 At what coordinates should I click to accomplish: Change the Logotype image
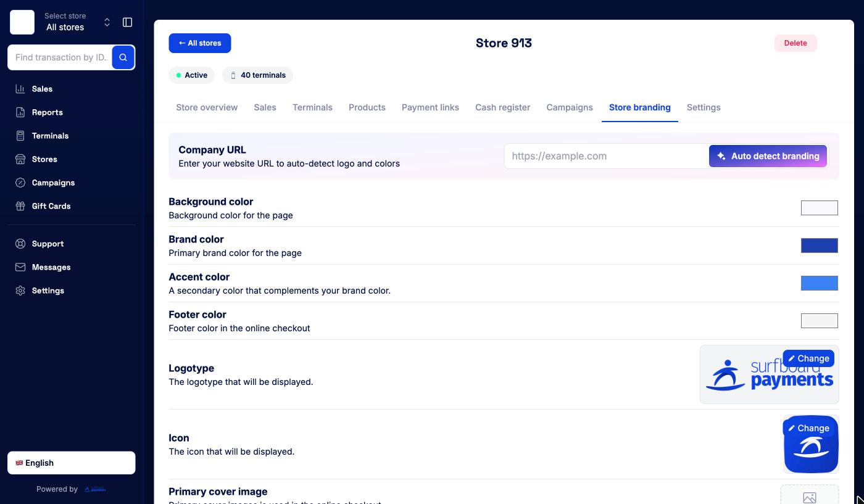pyautogui.click(x=808, y=358)
